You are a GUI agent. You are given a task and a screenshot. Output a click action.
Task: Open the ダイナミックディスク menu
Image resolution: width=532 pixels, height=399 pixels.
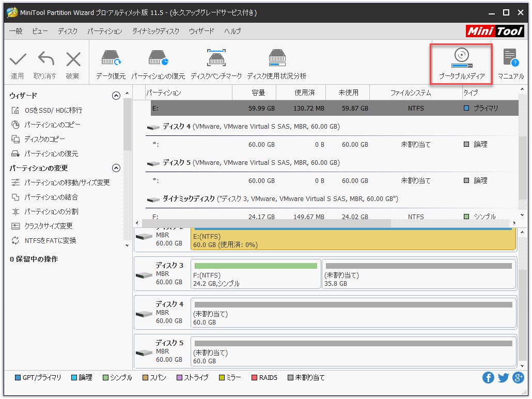tap(156, 31)
